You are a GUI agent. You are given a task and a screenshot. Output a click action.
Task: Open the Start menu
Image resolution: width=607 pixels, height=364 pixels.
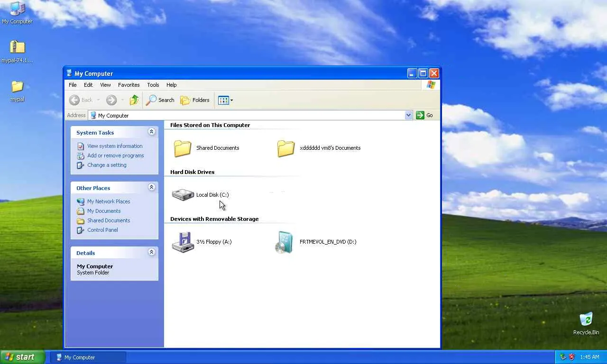[x=23, y=357]
